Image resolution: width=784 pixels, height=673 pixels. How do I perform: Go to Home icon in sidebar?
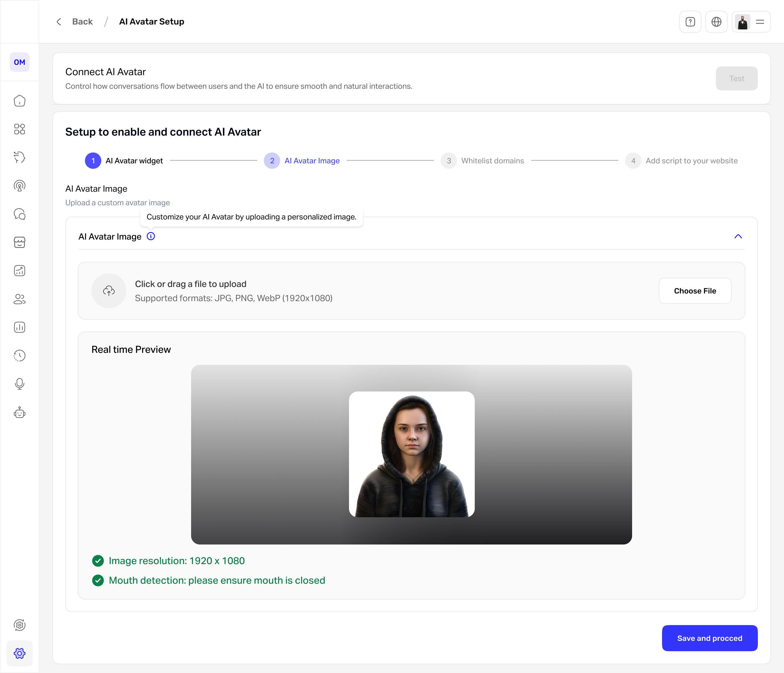[x=20, y=101]
